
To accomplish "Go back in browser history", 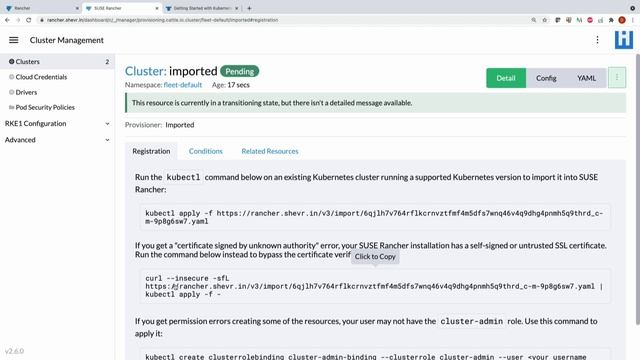I will [7, 20].
